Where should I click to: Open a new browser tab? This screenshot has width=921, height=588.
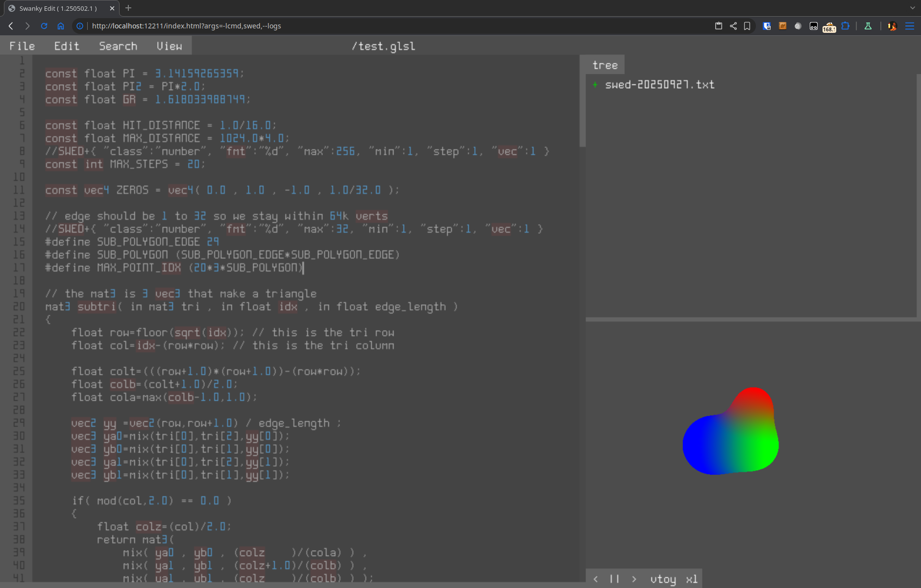[128, 8]
